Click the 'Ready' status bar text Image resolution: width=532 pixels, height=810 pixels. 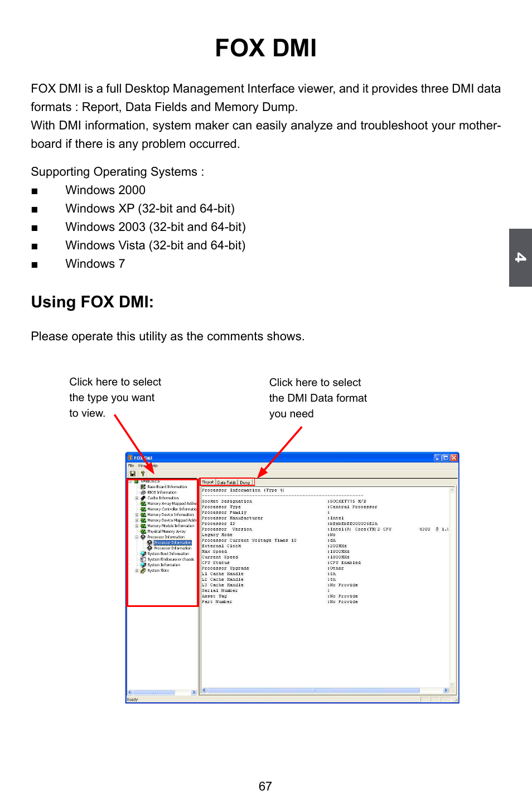tap(133, 700)
